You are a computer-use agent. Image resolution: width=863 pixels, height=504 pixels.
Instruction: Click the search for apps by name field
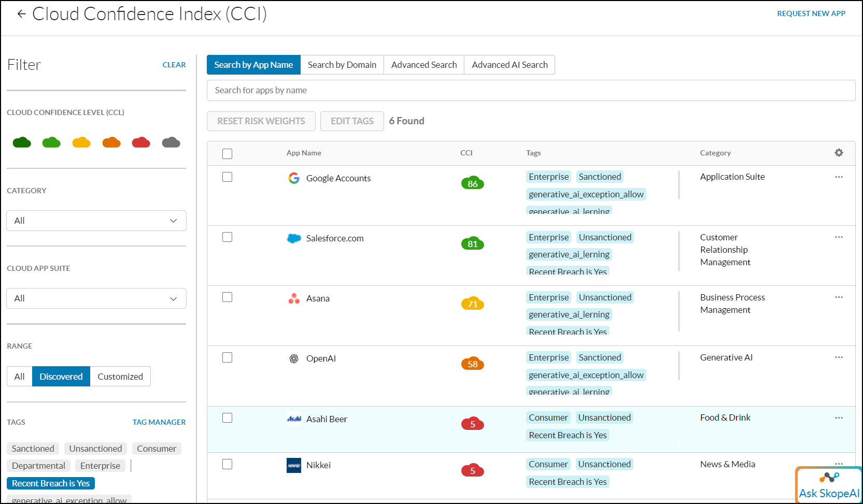click(531, 91)
